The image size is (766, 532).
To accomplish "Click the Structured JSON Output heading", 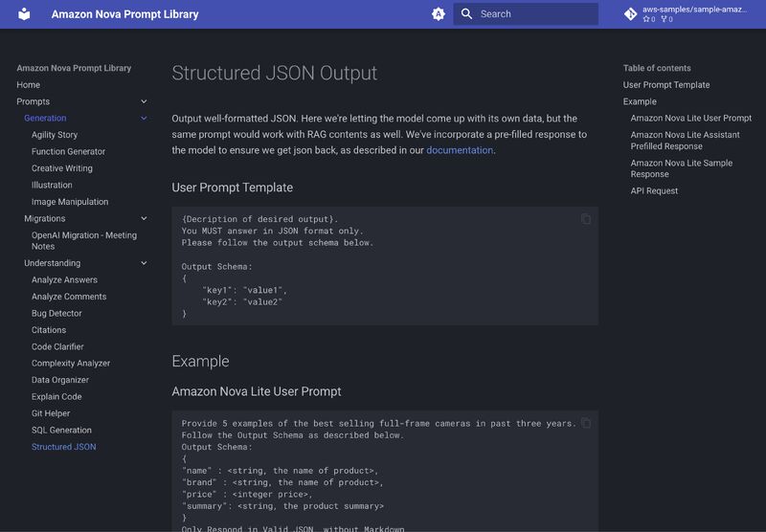I will pos(275,74).
